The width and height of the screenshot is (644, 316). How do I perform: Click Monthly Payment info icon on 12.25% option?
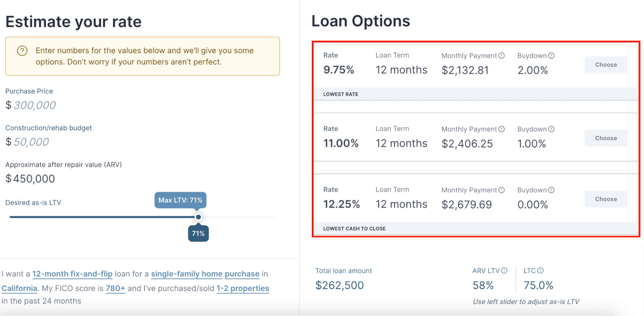coord(501,190)
